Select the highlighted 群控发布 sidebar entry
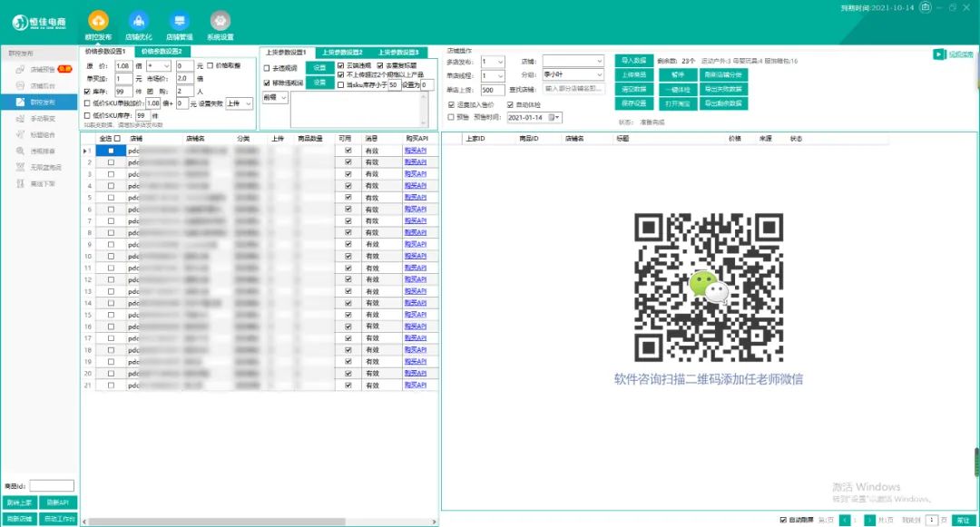This screenshot has width=980, height=527. click(x=39, y=102)
